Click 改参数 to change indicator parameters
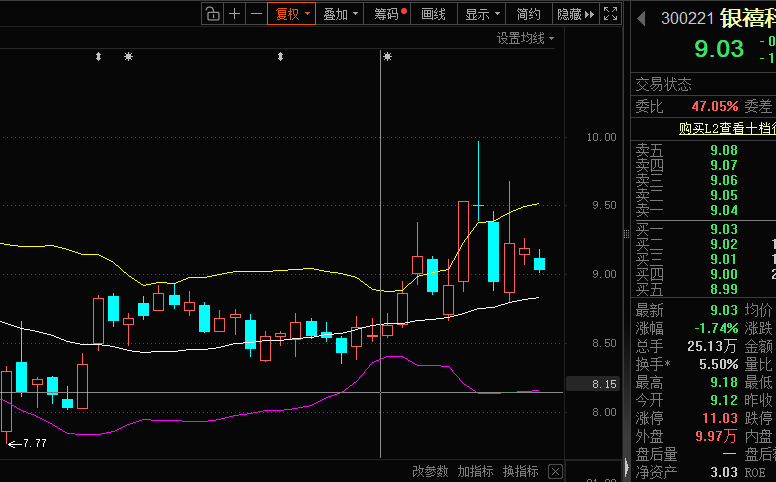This screenshot has height=482, width=776. (430, 471)
